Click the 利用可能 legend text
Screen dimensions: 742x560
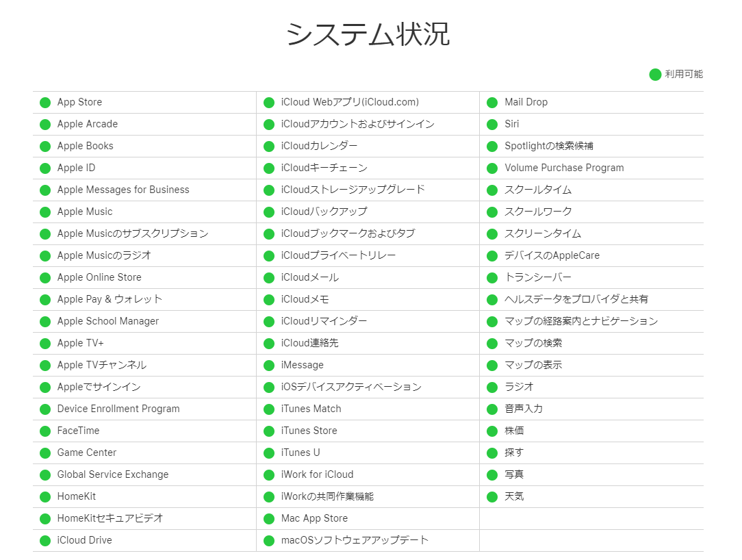(684, 74)
